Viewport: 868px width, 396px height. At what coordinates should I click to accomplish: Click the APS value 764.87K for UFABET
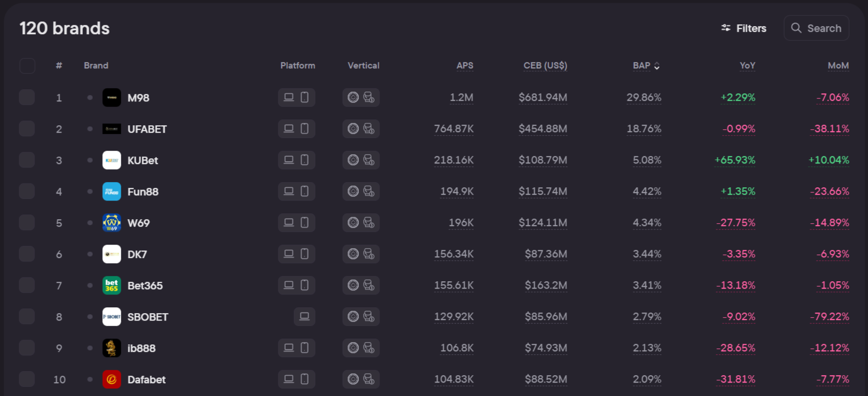pos(453,129)
